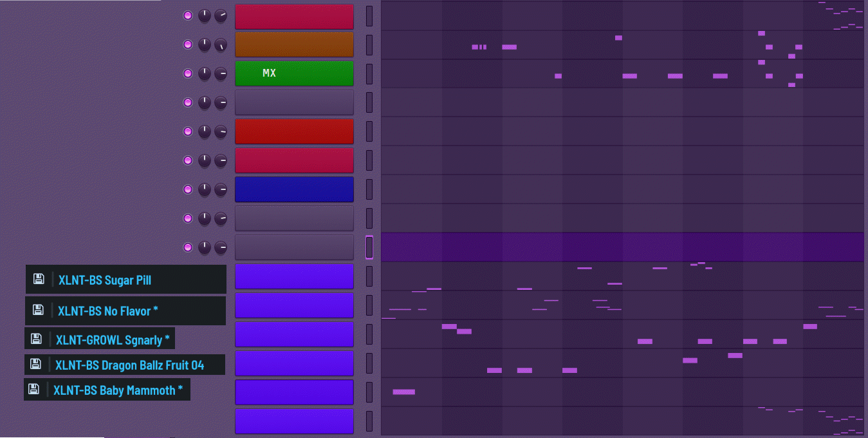The height and width of the screenshot is (438, 868).
Task: Open the orange channel piano roll preview
Action: click(622, 44)
